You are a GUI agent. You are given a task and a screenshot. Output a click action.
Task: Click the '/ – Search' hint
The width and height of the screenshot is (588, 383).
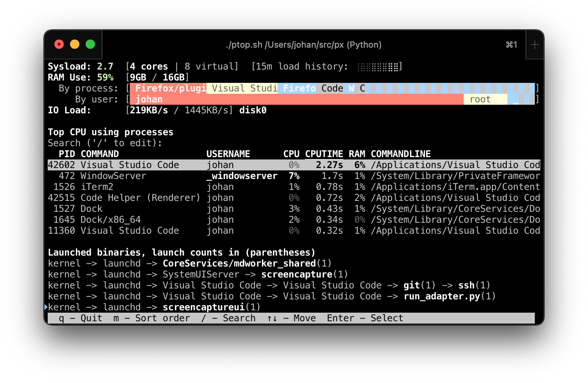coord(228,318)
